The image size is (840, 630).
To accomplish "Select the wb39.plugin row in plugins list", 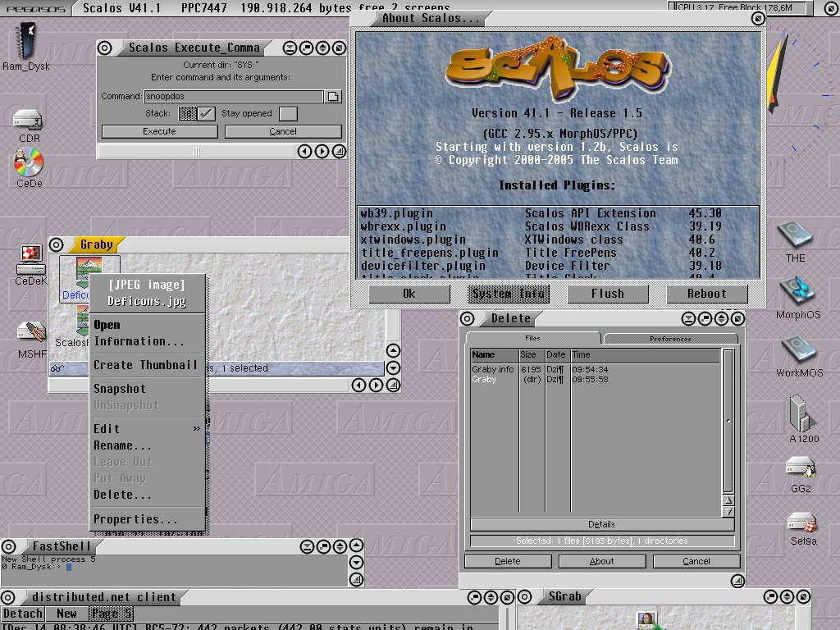I will 558,213.
